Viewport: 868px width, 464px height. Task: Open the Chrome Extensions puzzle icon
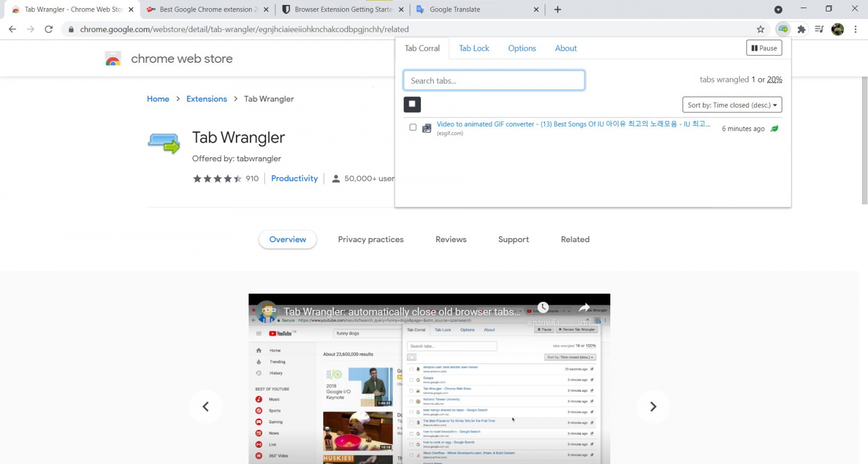pos(801,29)
